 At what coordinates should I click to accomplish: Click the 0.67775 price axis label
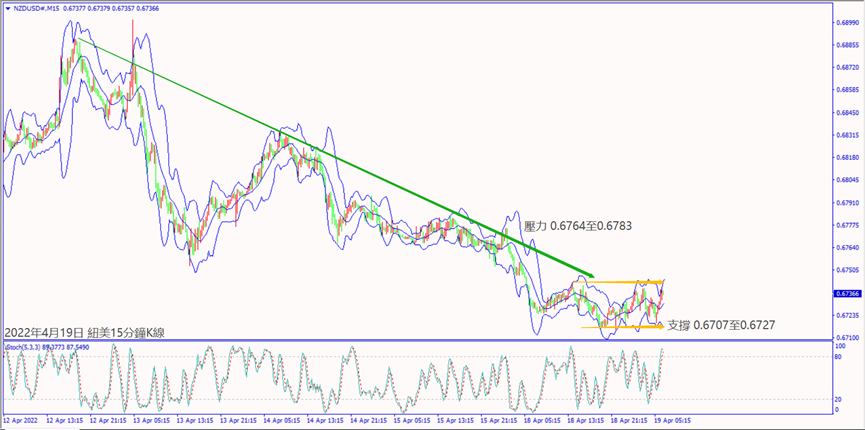tap(845, 225)
